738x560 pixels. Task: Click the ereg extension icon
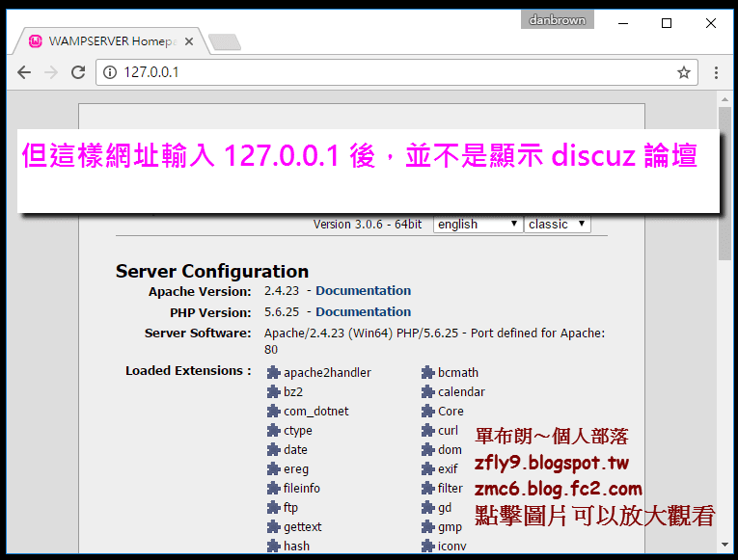[x=273, y=469]
